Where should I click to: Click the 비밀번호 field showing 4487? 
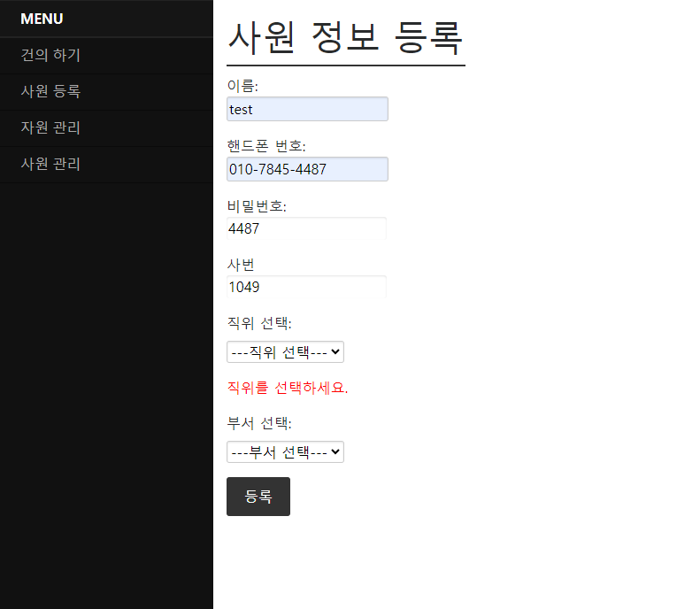(x=306, y=228)
